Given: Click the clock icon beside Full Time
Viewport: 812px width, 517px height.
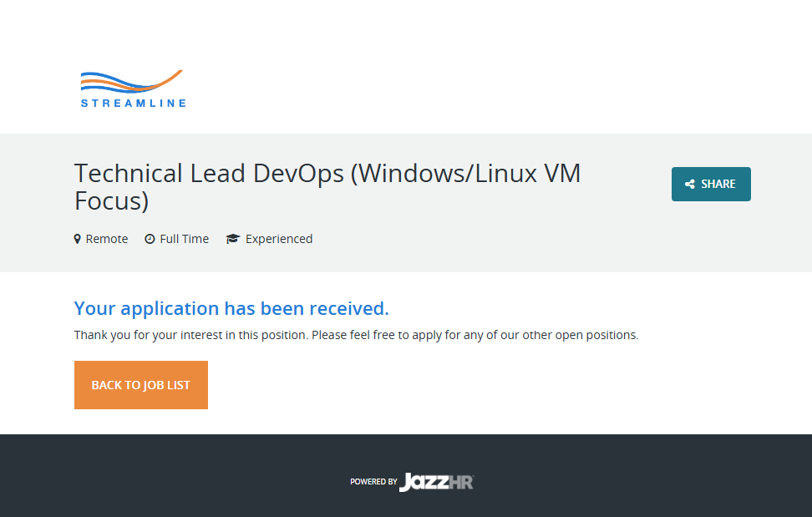Looking at the screenshot, I should pos(150,239).
